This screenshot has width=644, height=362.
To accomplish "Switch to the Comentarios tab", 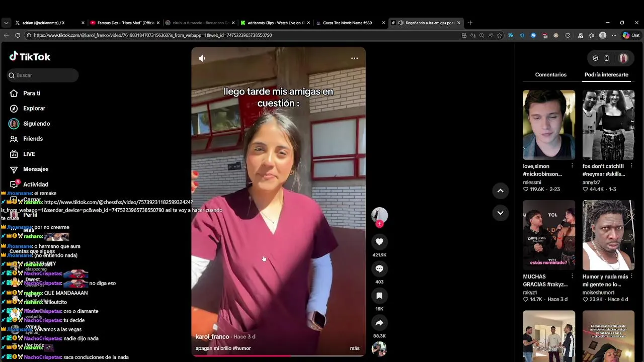I will click(x=550, y=75).
